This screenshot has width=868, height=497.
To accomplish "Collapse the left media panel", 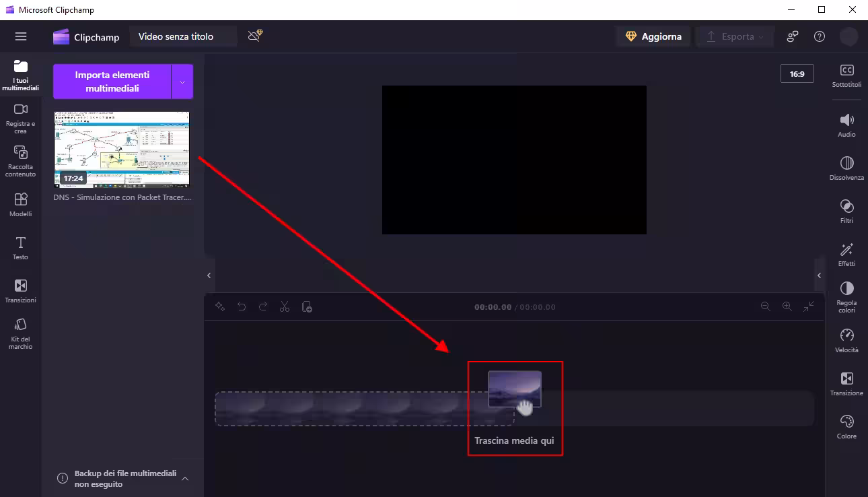I will point(209,275).
